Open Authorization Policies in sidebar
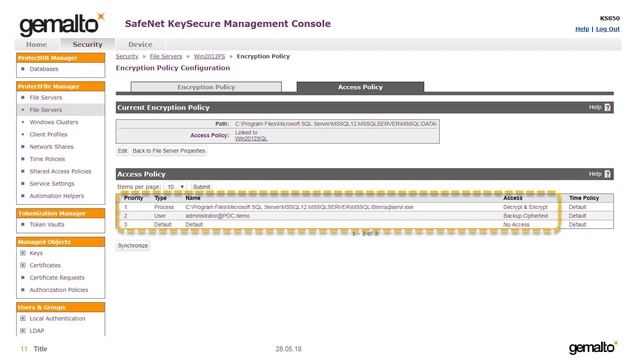 coord(59,290)
